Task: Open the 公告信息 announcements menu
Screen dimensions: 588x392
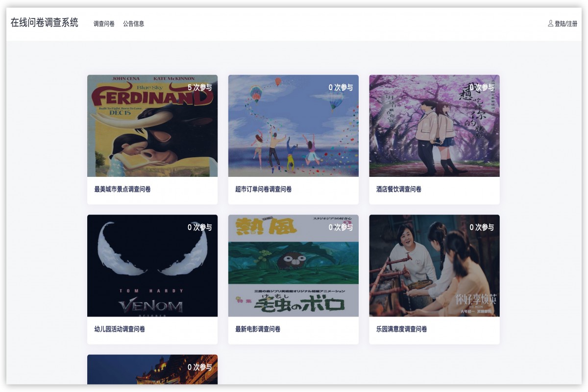Action: [133, 23]
